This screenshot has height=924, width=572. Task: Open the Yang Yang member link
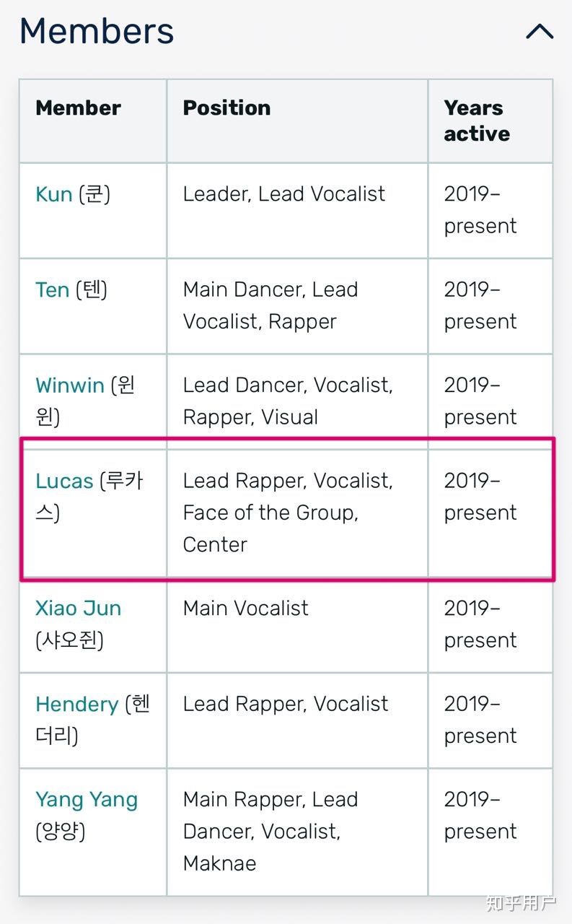click(x=86, y=799)
